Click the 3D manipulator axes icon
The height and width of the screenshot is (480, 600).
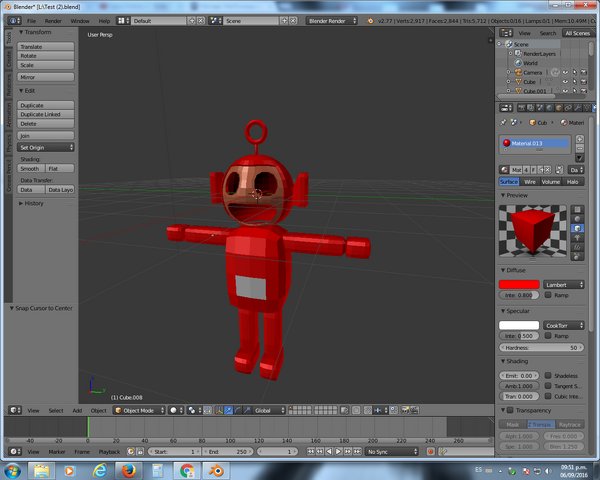tap(219, 410)
